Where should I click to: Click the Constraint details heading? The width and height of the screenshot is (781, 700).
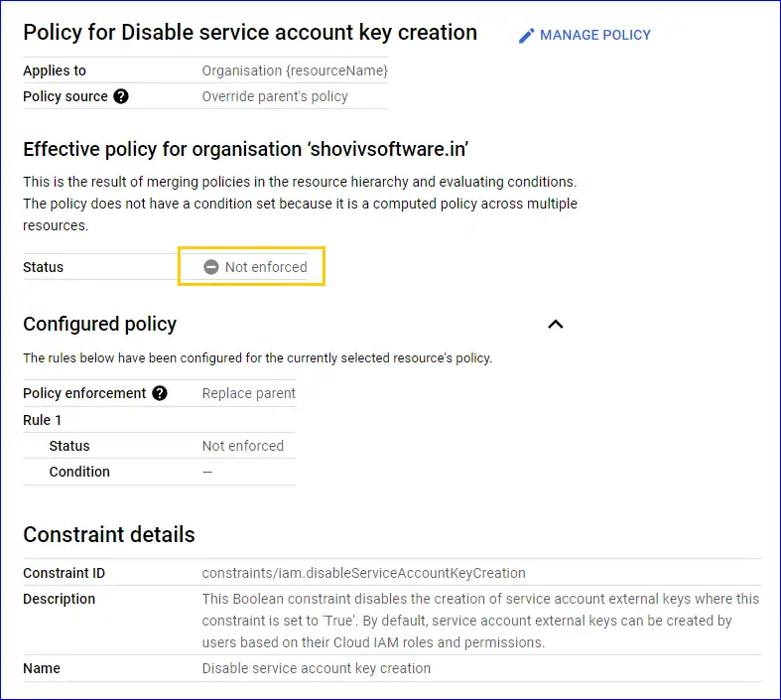(x=109, y=534)
